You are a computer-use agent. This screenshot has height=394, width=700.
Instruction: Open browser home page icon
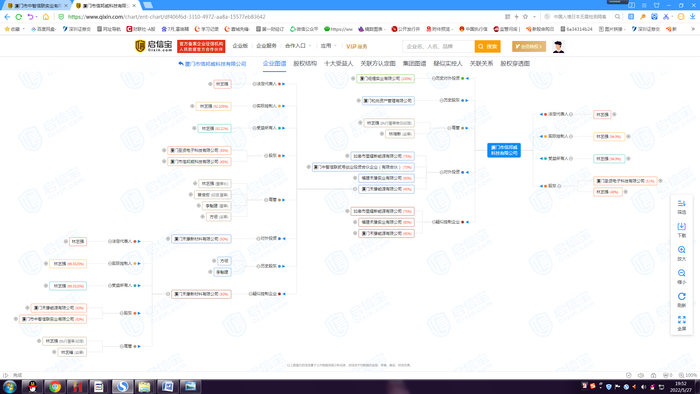click(x=46, y=17)
